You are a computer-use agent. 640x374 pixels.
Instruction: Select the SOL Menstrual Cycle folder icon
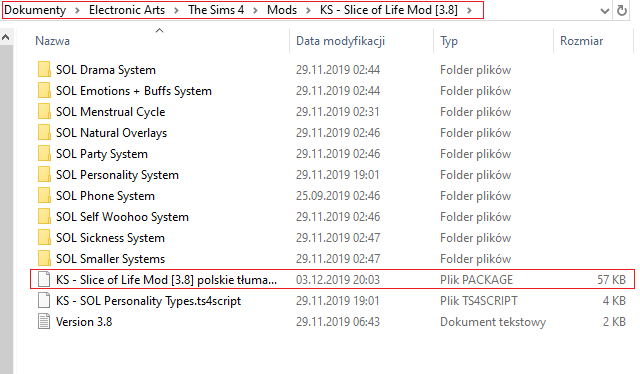pos(44,112)
